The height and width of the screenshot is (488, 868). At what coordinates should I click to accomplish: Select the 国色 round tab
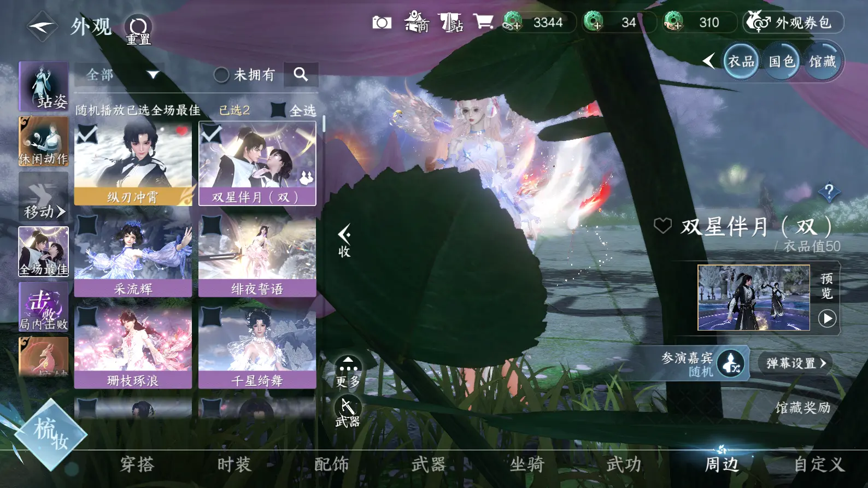click(x=782, y=61)
